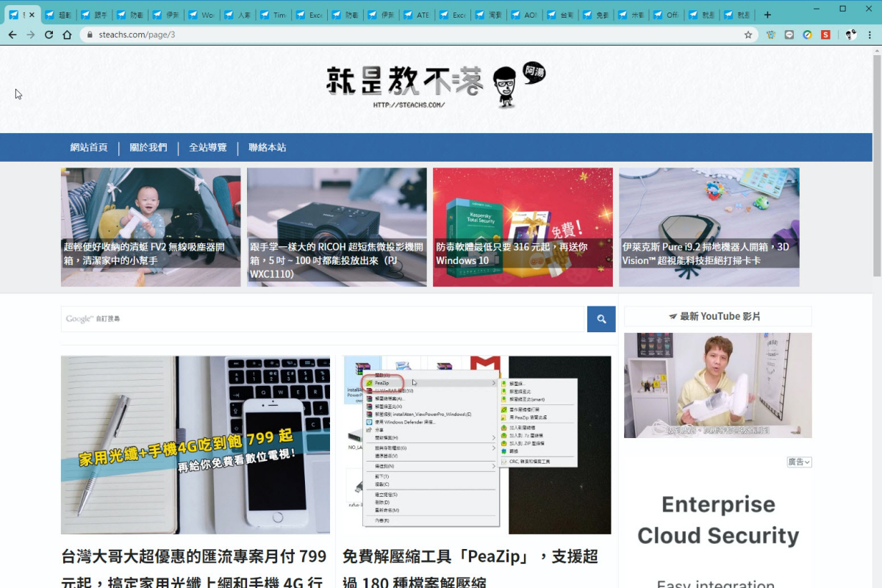Select 關於我們 in the navigation menu

(147, 147)
